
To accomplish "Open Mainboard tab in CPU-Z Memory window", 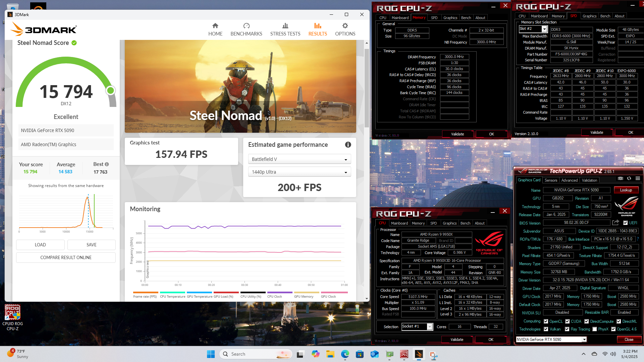I will click(x=400, y=18).
